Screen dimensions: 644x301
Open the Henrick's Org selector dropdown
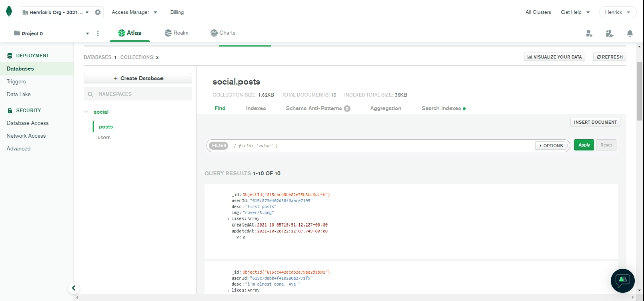tap(56, 12)
